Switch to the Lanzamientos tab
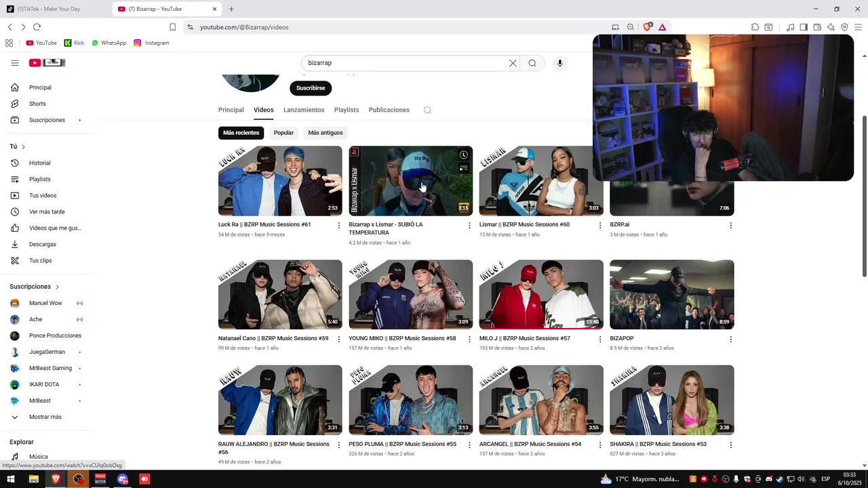Screen dimensions: 868x488 click(304, 110)
